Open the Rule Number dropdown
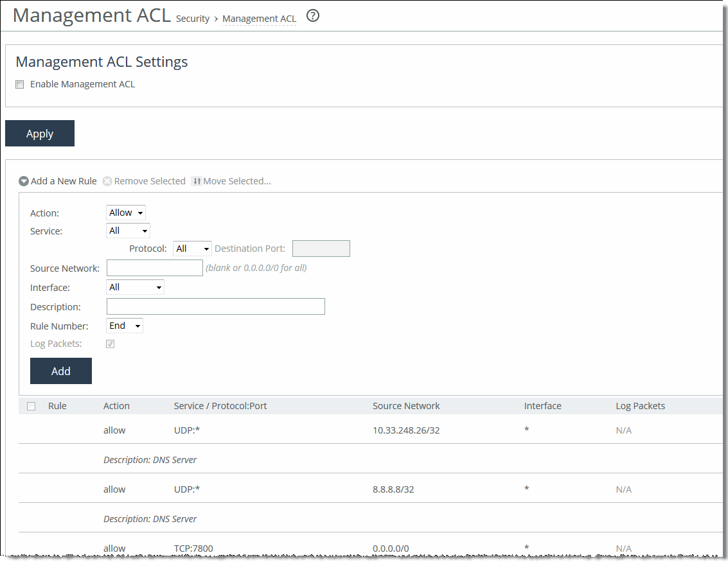Viewport: 728px width, 562px height. point(125,326)
